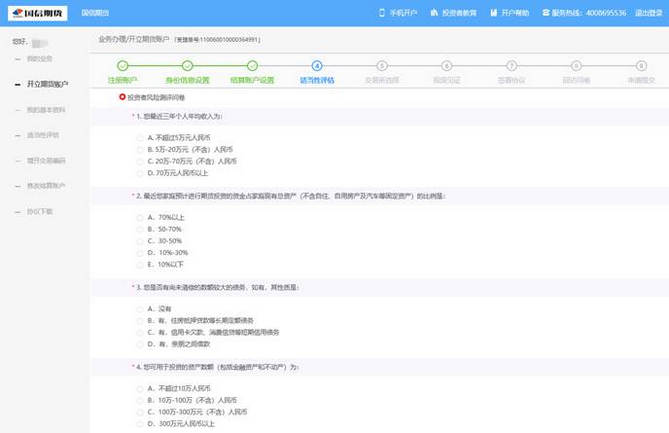Select the 70%以上 asset ratio option
This screenshot has height=433, width=669.
(139, 217)
